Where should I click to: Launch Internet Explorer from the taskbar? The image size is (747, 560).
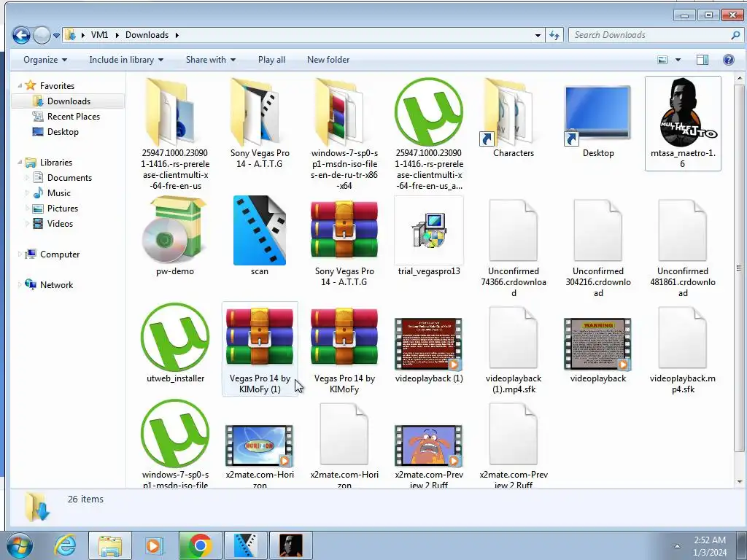click(65, 545)
